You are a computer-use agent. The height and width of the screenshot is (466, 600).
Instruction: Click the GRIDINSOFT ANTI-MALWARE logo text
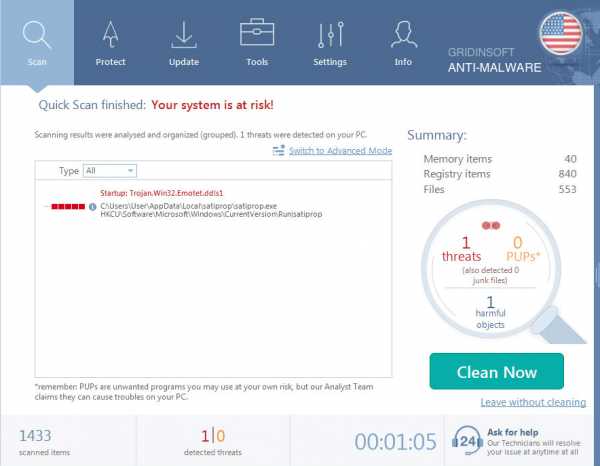(494, 60)
